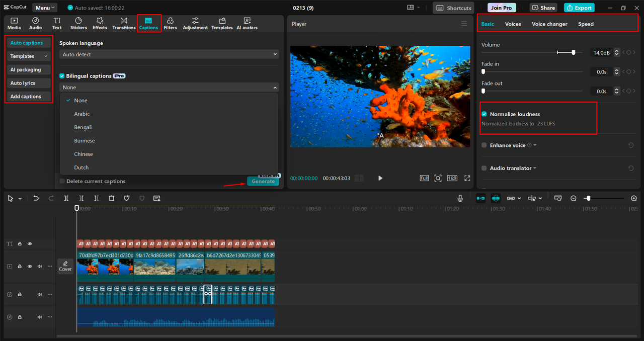
Task: Open the layout selector dropdown in title bar
Action: pos(414,8)
